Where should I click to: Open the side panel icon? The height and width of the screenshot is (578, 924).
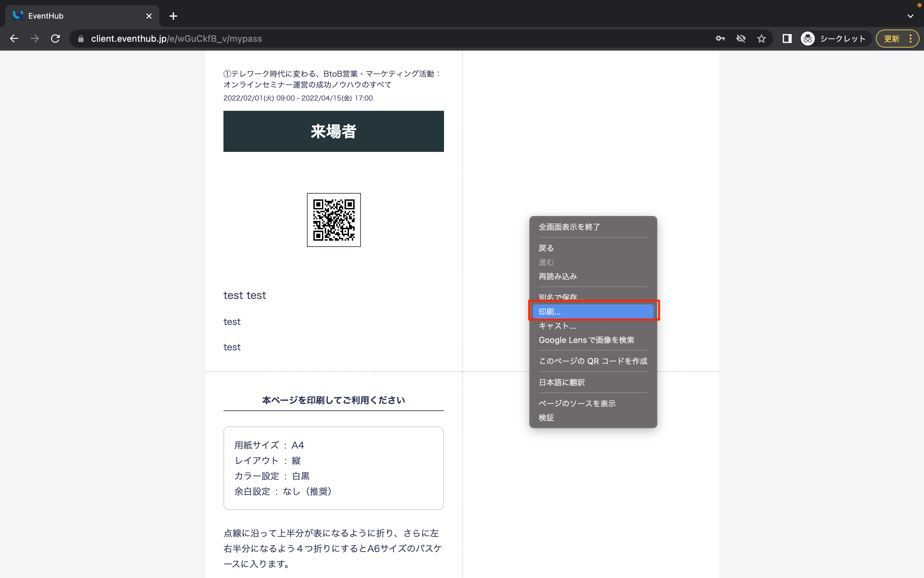coord(787,39)
